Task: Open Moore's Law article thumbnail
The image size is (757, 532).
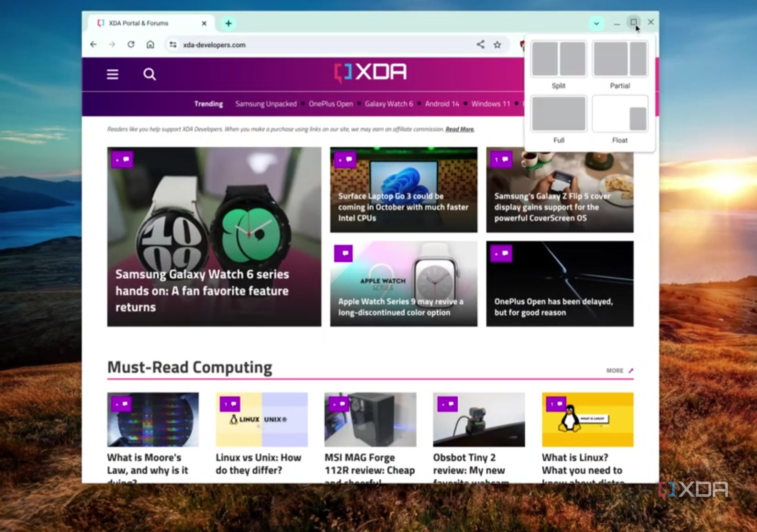Action: pyautogui.click(x=153, y=420)
